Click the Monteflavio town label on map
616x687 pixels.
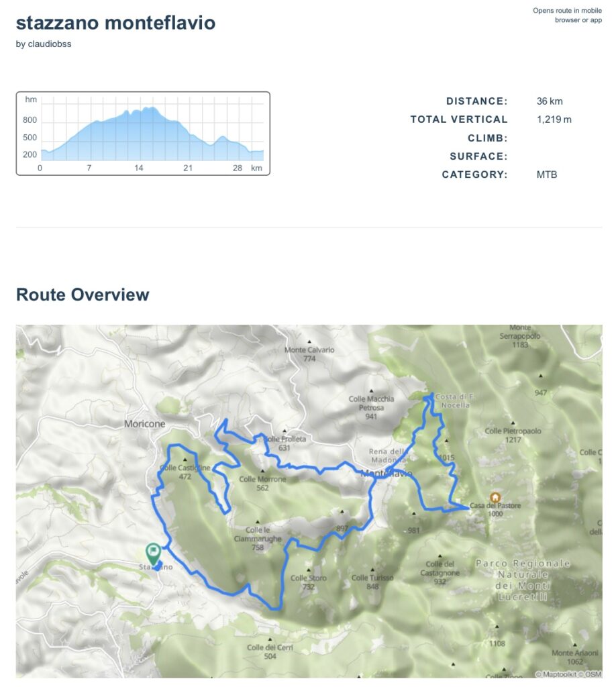(387, 474)
